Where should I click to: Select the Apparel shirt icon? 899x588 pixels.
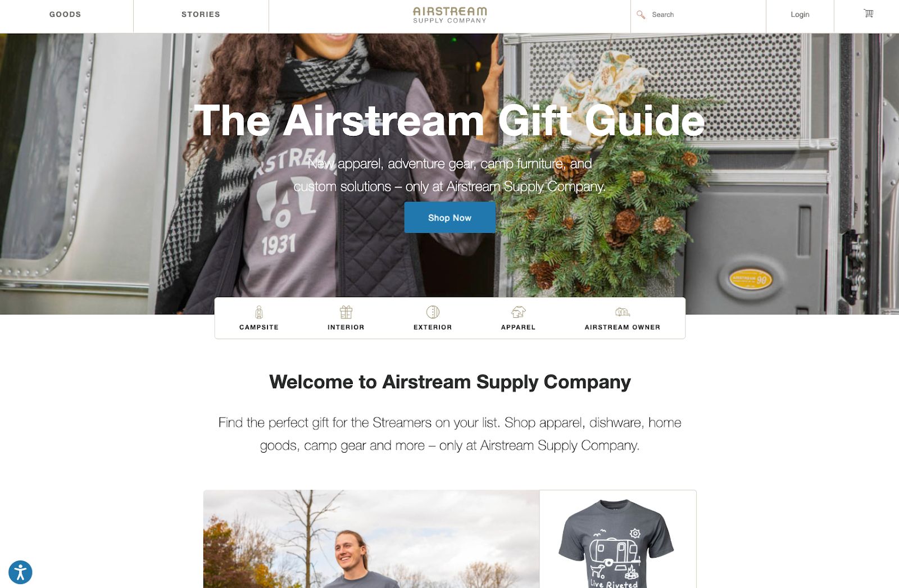click(518, 312)
